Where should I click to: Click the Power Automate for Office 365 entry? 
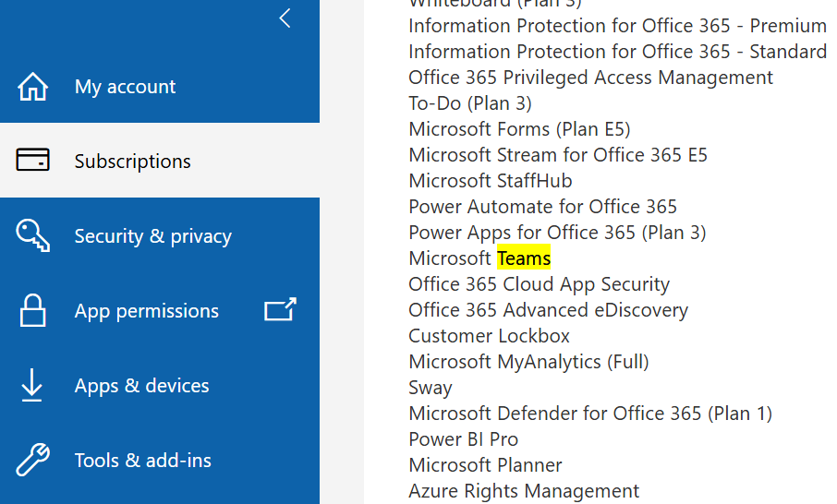pyautogui.click(x=542, y=207)
